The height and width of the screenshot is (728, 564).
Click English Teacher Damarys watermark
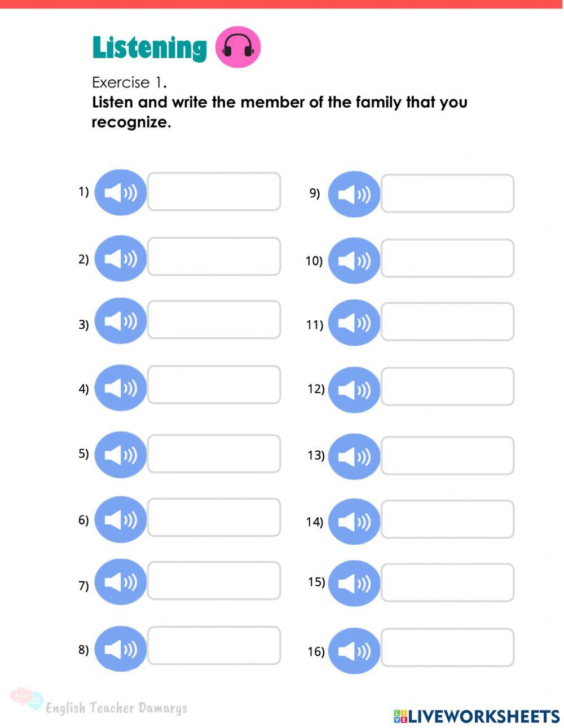coord(116,708)
